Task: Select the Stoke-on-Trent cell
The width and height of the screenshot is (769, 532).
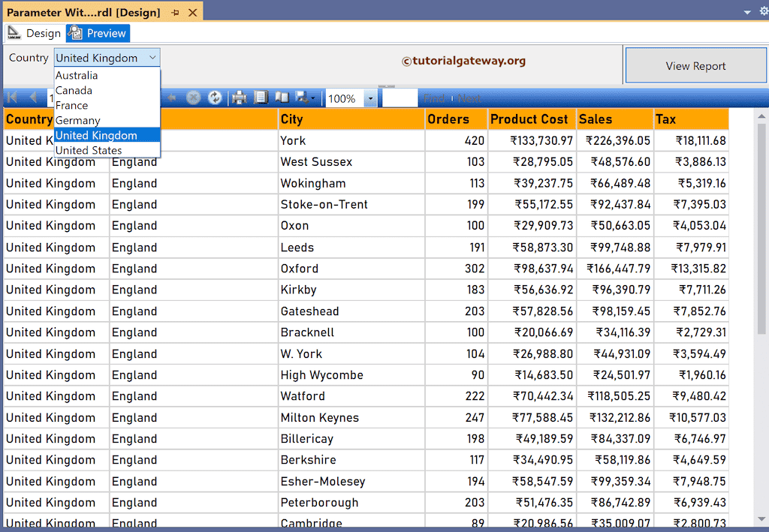Action: [351, 204]
